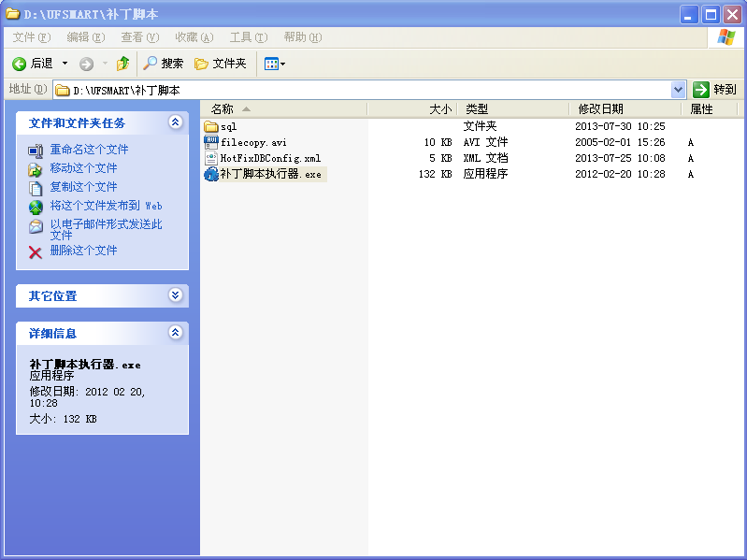Click the 补丁脚本执行器.exe file name in list
The image size is (747, 560).
pos(270,174)
